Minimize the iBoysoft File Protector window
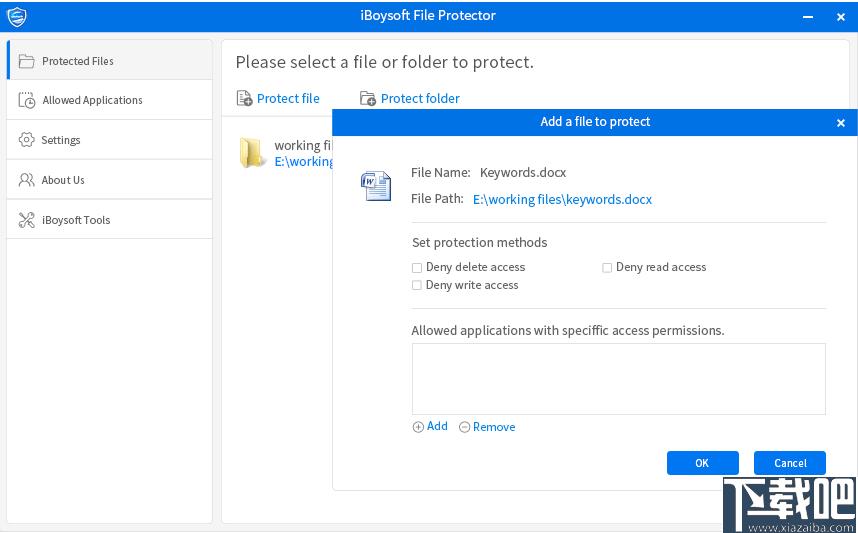858x533 pixels. point(808,17)
